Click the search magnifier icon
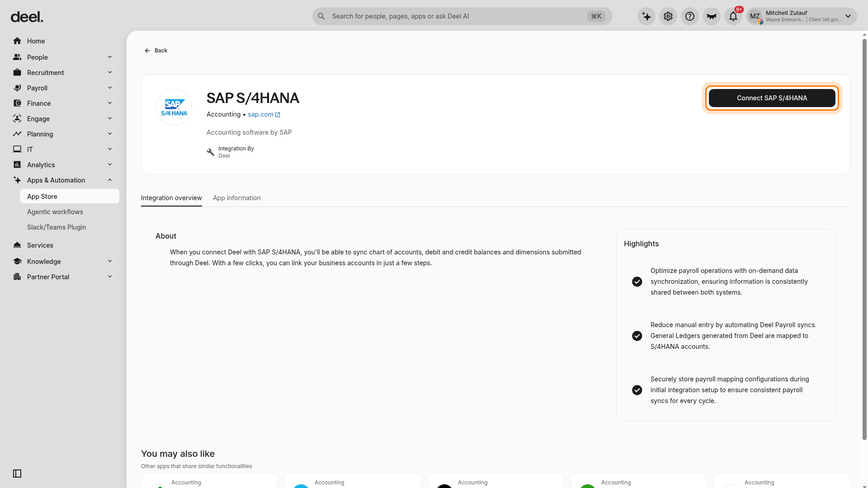The width and height of the screenshot is (868, 488). pyautogui.click(x=321, y=17)
